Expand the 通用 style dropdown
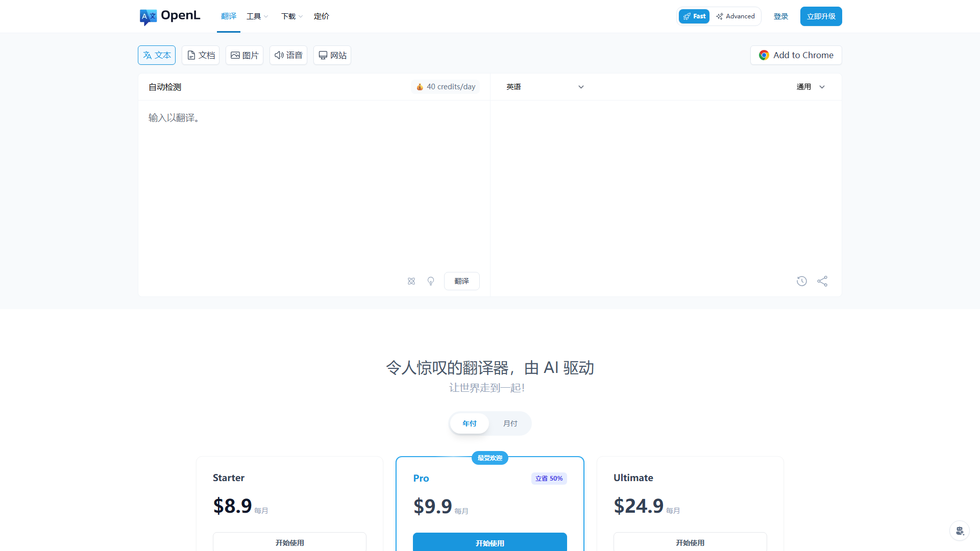This screenshot has width=980, height=551. 811,87
